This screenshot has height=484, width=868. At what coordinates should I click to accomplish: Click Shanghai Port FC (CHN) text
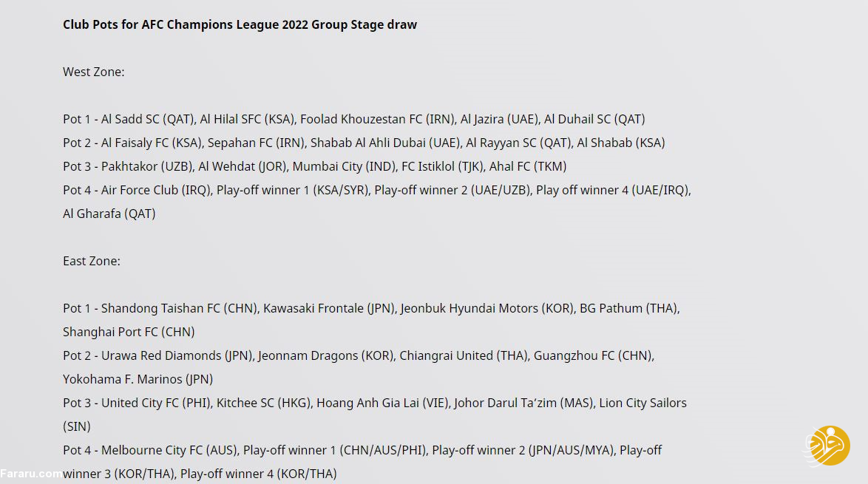tap(129, 332)
